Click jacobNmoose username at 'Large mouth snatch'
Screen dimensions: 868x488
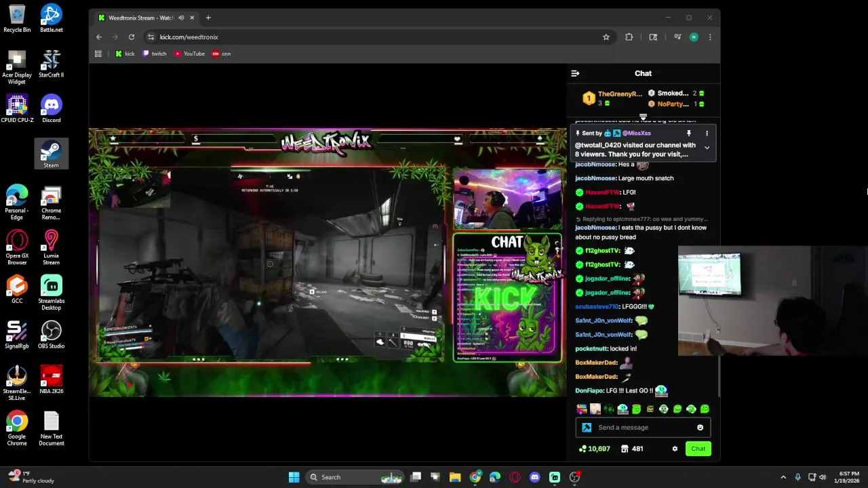(x=595, y=178)
